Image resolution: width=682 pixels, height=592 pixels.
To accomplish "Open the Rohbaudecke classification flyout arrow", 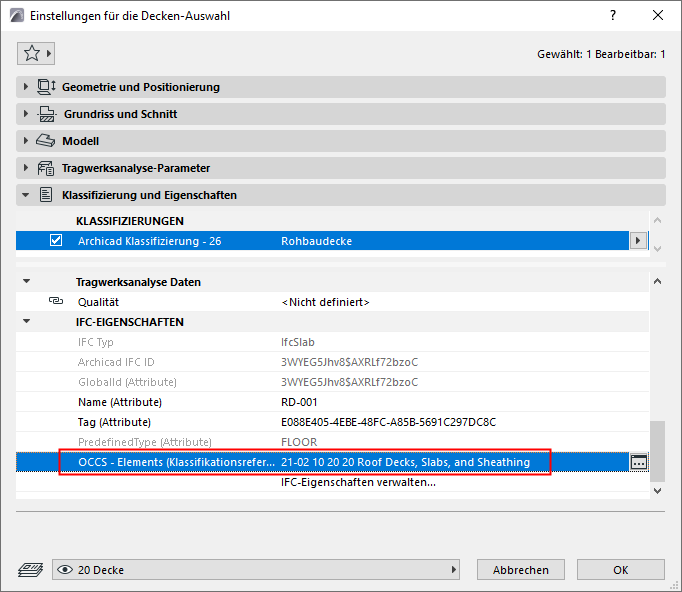I will (638, 240).
